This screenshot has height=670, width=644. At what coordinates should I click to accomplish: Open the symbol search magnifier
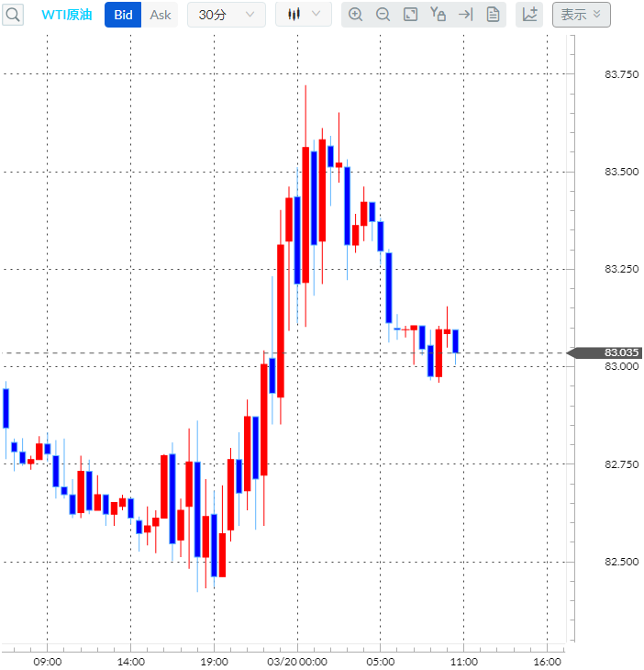(x=13, y=15)
